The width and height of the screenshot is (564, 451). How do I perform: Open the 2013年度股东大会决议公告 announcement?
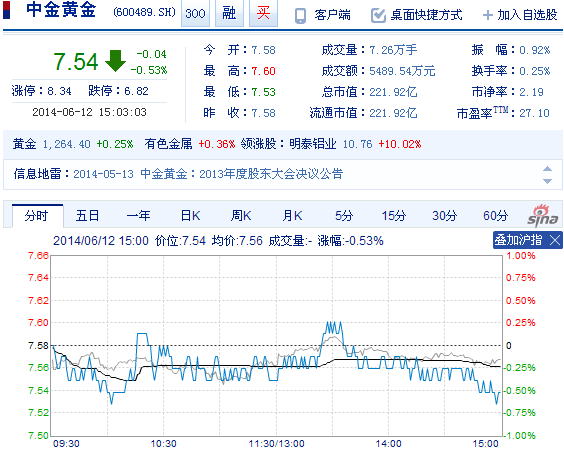click(271, 174)
